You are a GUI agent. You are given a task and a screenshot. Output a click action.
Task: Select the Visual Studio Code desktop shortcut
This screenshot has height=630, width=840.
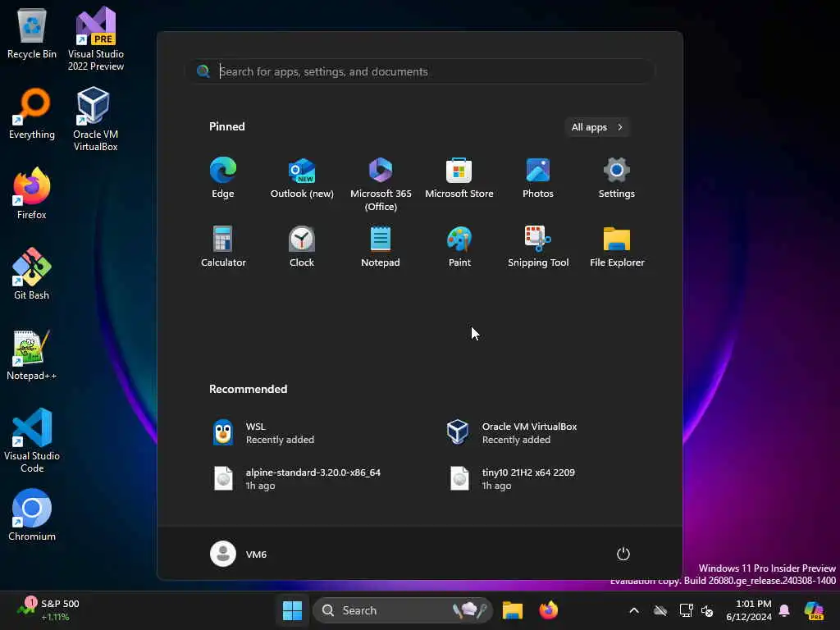point(32,441)
